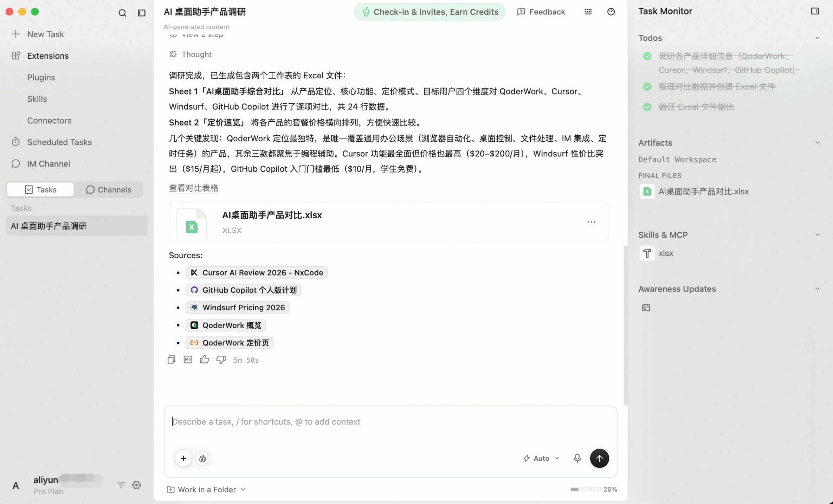Toggle the '验证 Excel 文件输出' todo checkmark

pos(647,107)
